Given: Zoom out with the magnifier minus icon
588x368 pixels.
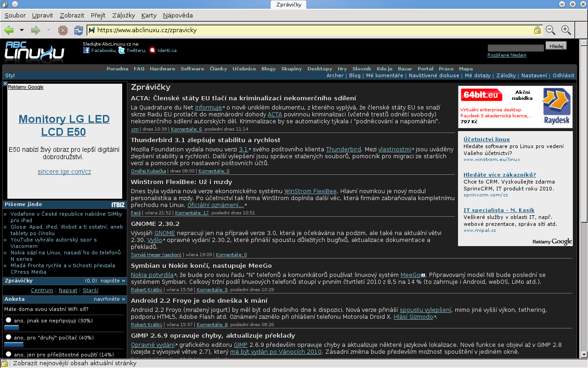Looking at the screenshot, I should click(x=550, y=30).
